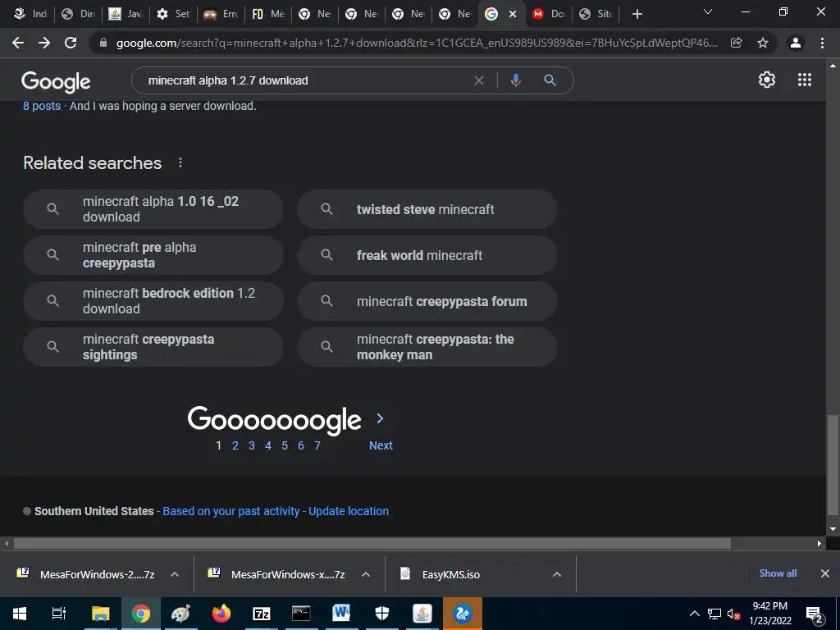Viewport: 840px width, 630px height.
Task: Open the Google apps grid
Action: pos(805,80)
